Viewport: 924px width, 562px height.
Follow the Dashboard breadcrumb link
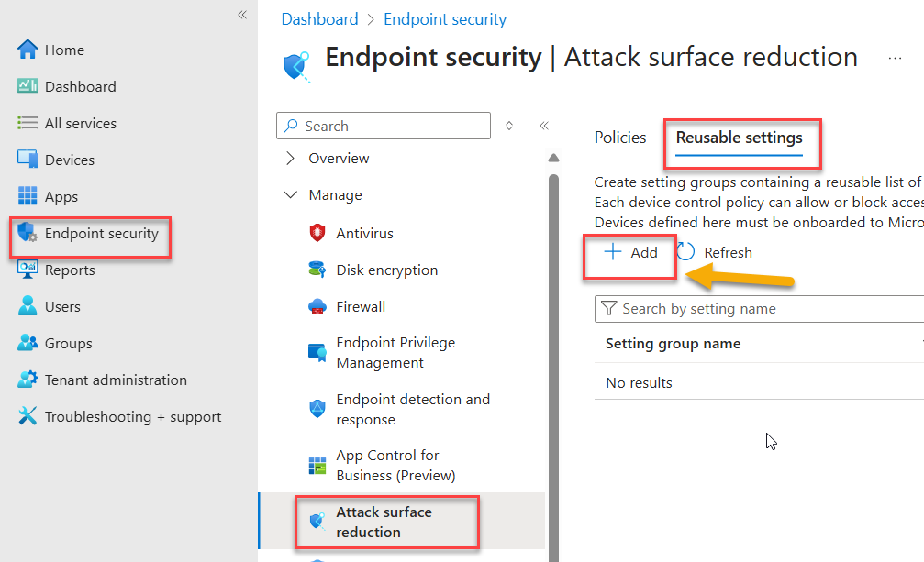[x=319, y=19]
